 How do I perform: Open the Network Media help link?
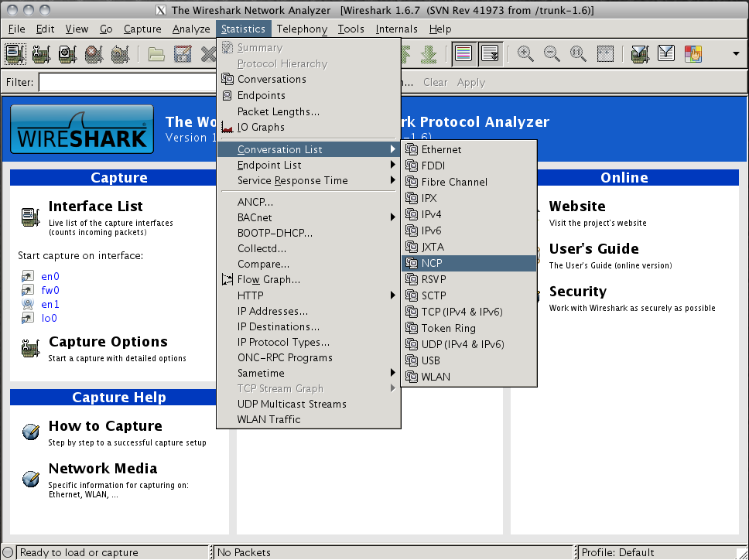tap(103, 468)
